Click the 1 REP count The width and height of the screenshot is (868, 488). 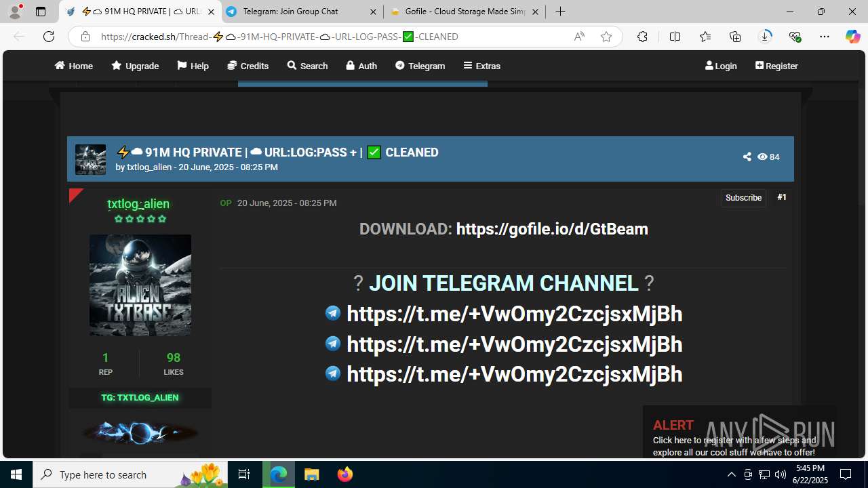click(105, 363)
